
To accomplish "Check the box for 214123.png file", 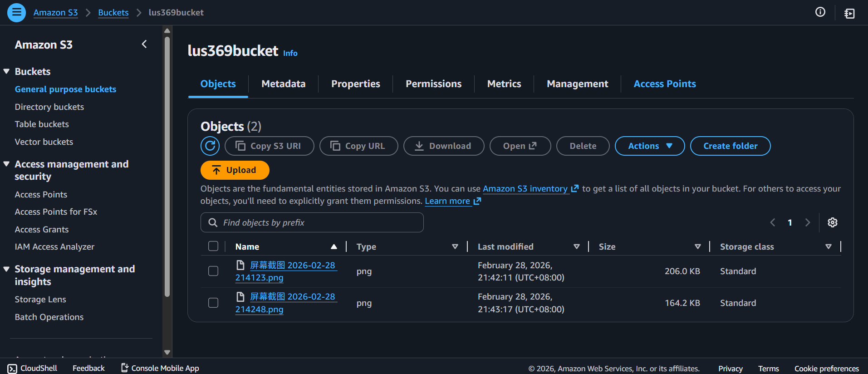I will coord(213,271).
